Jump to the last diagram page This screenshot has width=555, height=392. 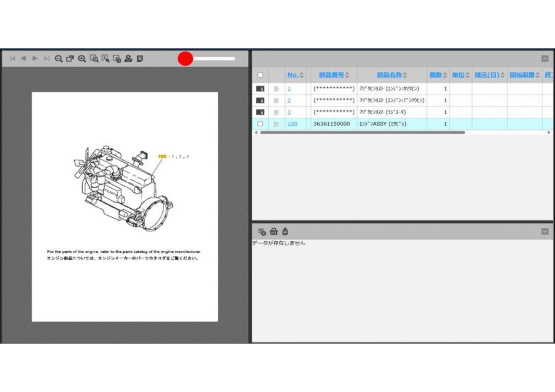point(46,59)
